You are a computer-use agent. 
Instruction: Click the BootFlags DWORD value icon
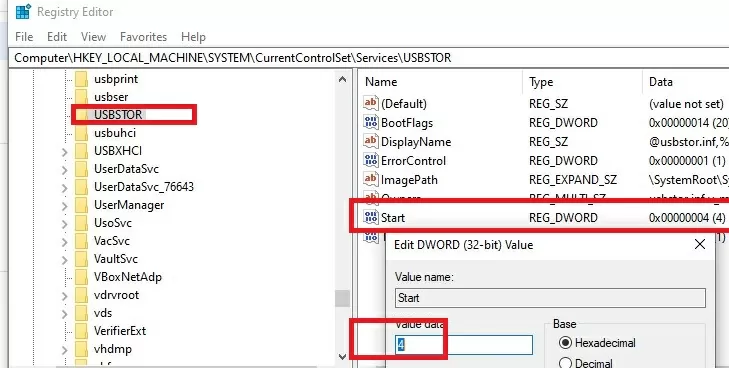(371, 122)
